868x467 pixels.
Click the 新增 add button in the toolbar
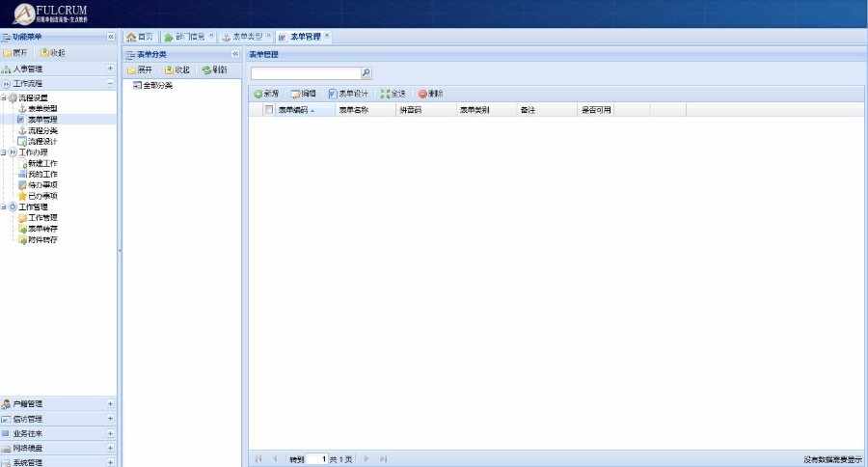click(266, 94)
